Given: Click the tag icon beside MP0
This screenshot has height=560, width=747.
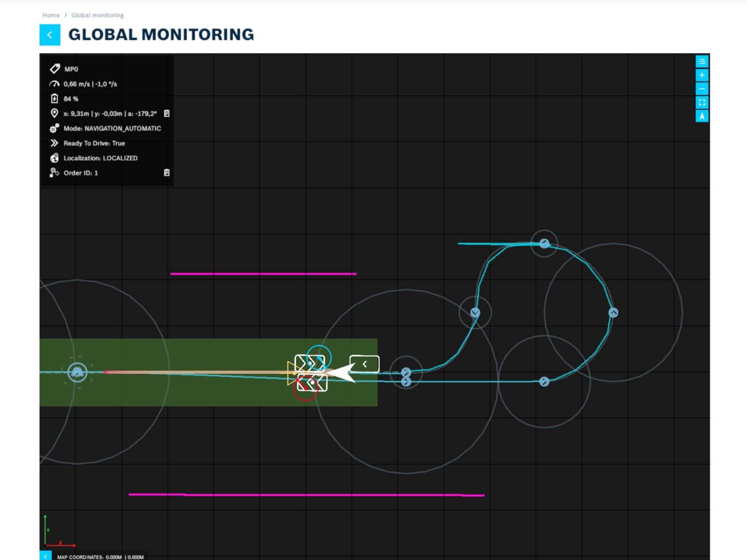Looking at the screenshot, I should (x=55, y=69).
